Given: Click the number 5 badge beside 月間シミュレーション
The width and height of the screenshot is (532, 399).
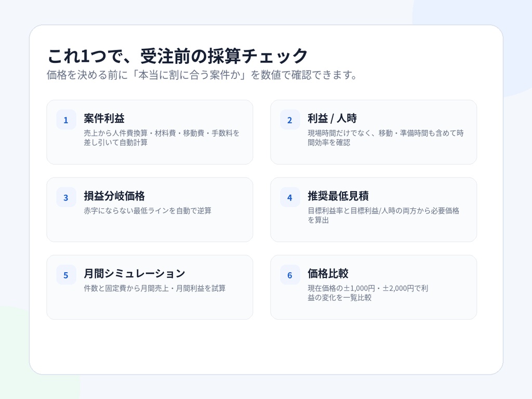Looking at the screenshot, I should [66, 275].
